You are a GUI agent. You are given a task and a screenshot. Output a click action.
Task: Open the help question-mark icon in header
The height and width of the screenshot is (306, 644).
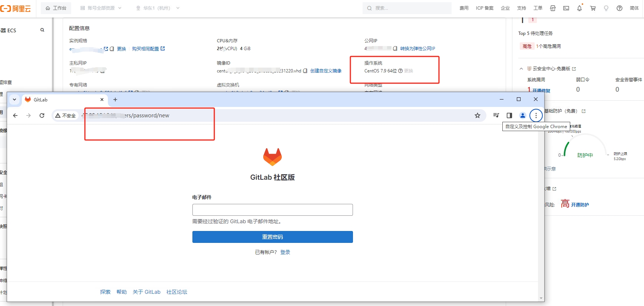[620, 8]
